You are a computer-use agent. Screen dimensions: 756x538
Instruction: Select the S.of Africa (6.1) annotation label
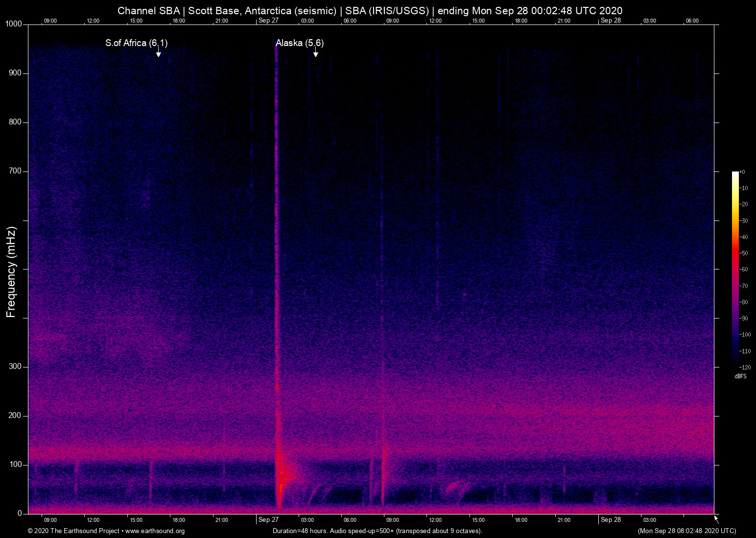pyautogui.click(x=137, y=43)
